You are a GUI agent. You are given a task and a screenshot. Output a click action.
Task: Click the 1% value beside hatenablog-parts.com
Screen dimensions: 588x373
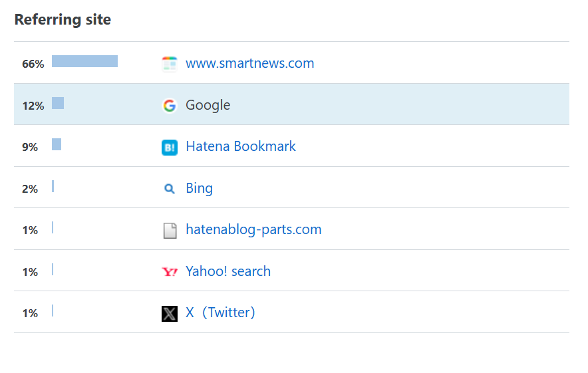[x=30, y=230]
